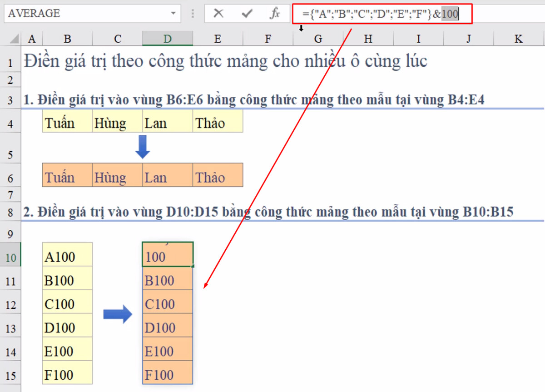Select orange cell "Thảo" in row 6
This screenshot has height=392, width=545.
click(x=218, y=175)
